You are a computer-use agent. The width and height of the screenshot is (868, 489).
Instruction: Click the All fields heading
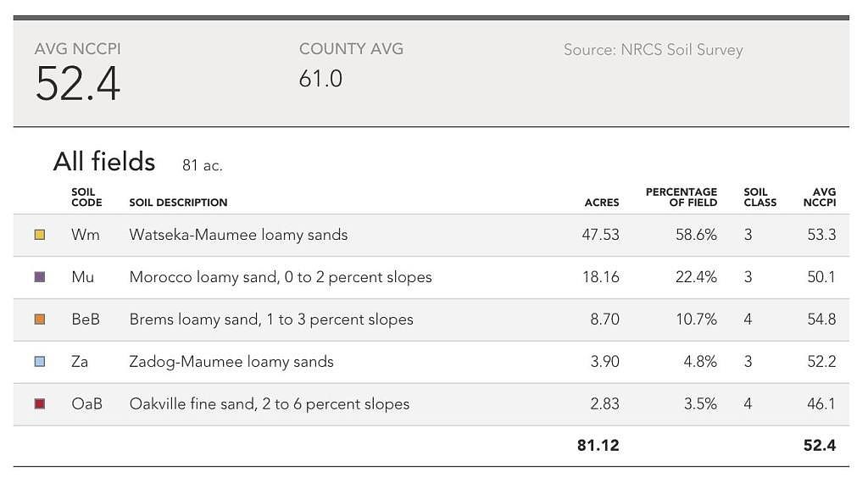[104, 162]
